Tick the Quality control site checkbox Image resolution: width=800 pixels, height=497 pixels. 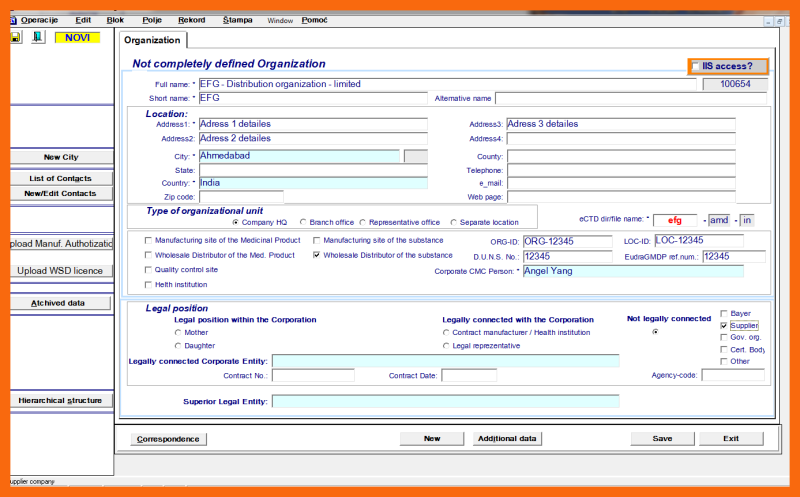coord(149,270)
